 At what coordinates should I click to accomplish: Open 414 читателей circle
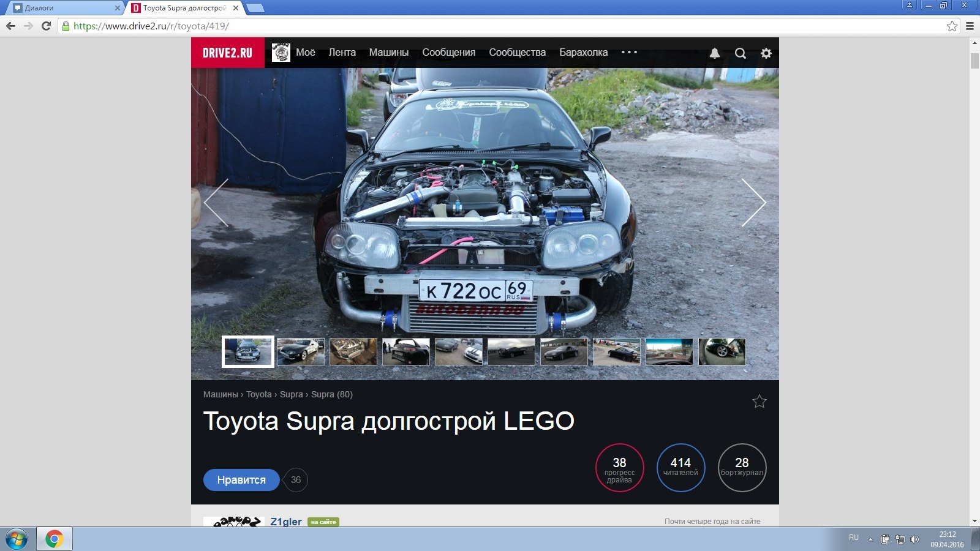point(681,468)
